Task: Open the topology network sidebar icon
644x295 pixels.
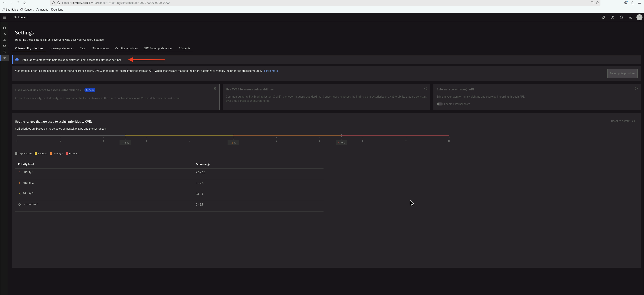Action: click(x=5, y=40)
